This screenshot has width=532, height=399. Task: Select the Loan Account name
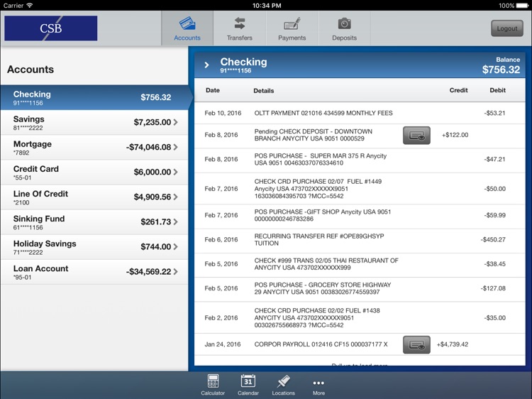pos(40,268)
